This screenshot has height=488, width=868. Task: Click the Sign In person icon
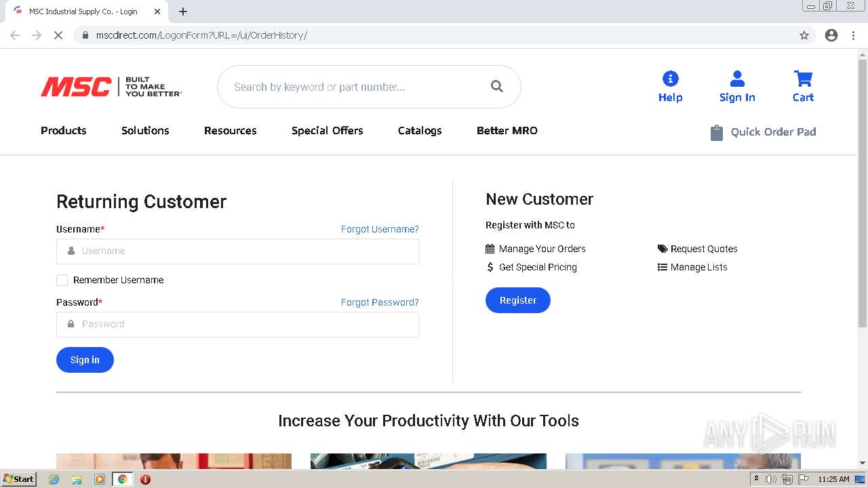[737, 79]
